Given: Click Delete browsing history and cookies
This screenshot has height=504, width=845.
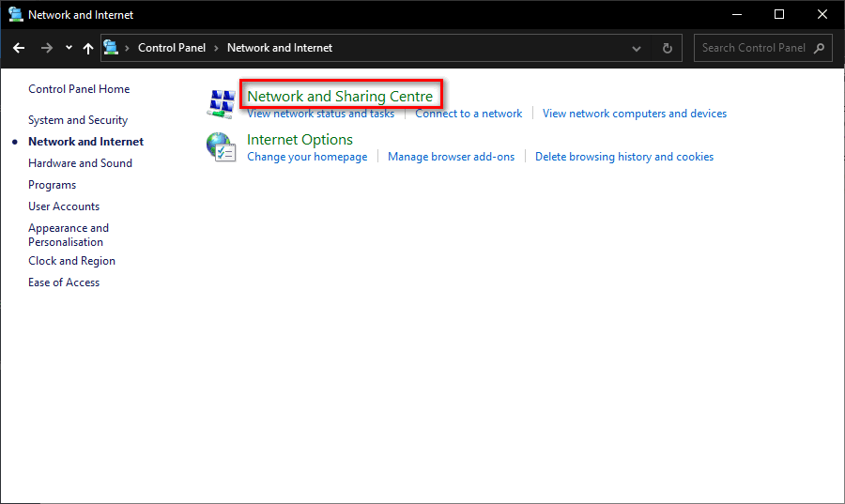Looking at the screenshot, I should (x=624, y=157).
